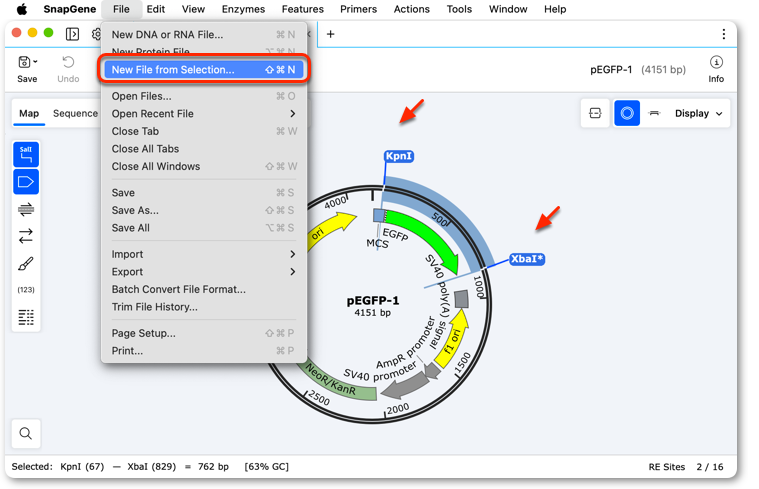Choose New DNA or RNA File
Screen dimensions: 759x489
tap(203, 35)
